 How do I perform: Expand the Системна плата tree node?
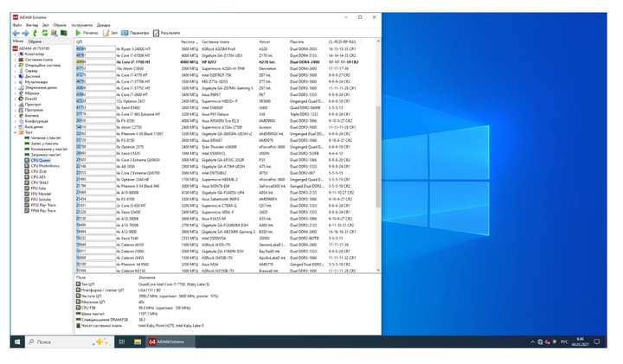pyautogui.click(x=15, y=60)
